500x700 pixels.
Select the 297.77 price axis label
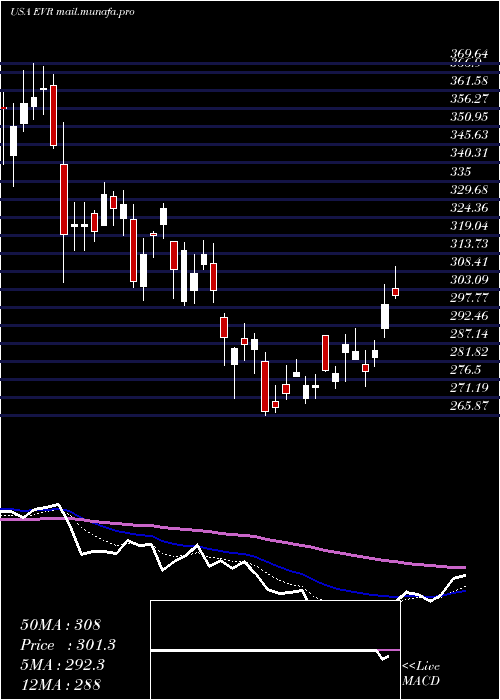[468, 298]
